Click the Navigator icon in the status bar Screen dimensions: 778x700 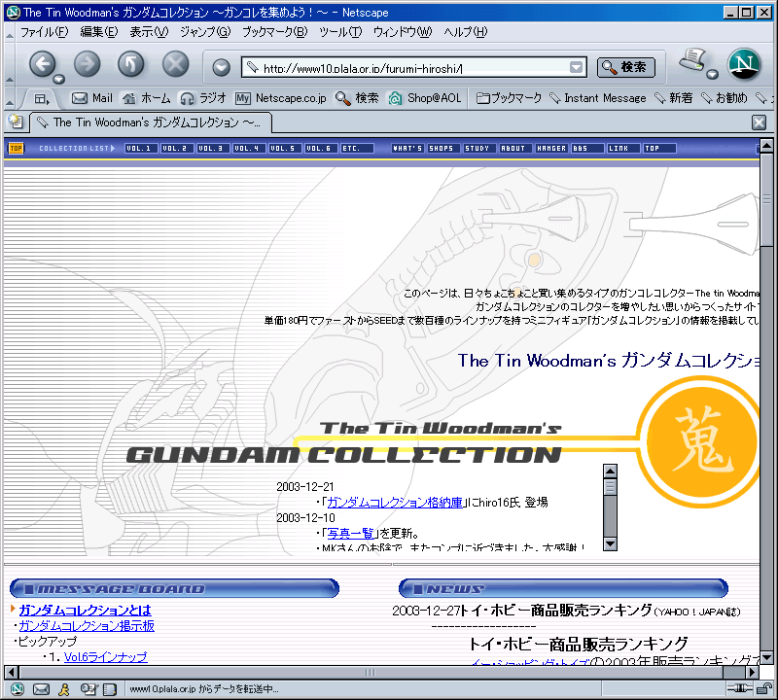pos(18,689)
